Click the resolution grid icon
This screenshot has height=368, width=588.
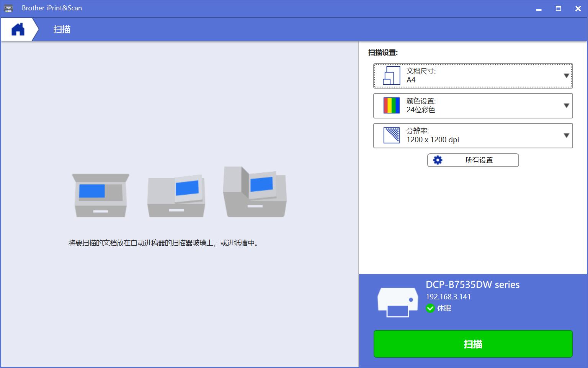pyautogui.click(x=391, y=135)
